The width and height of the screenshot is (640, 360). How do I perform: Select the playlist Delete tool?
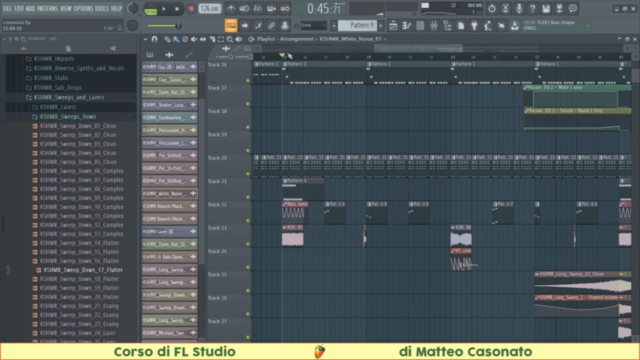(185, 39)
